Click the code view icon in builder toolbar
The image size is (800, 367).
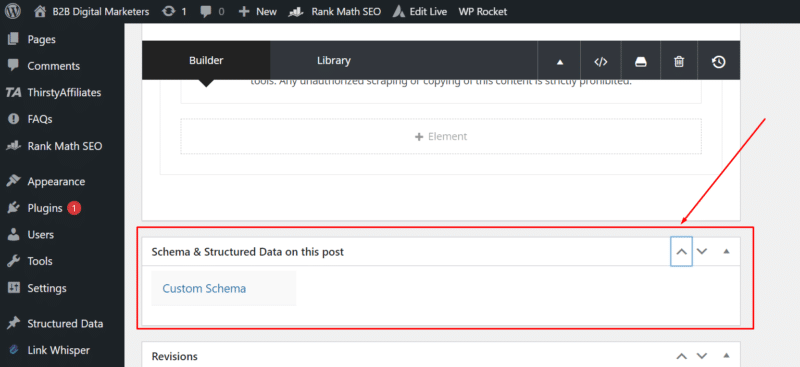(x=601, y=62)
